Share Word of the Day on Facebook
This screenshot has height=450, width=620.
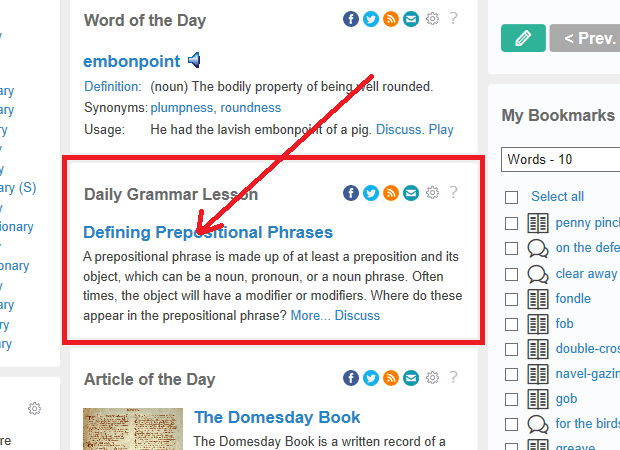[x=351, y=19]
